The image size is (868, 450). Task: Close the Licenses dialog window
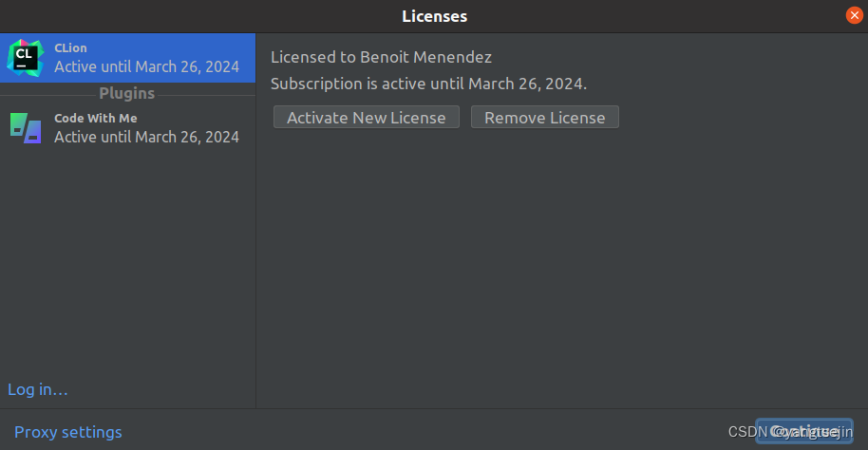tap(854, 15)
